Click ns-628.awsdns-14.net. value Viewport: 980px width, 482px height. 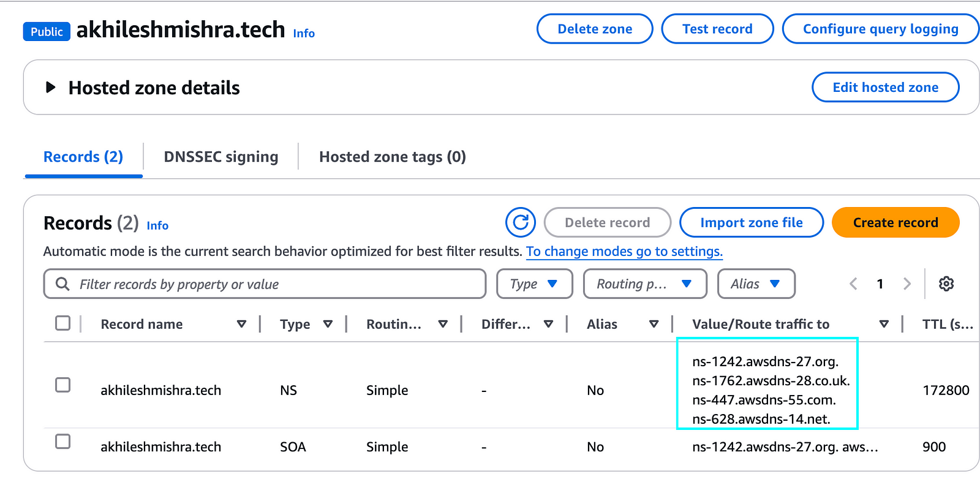click(761, 419)
